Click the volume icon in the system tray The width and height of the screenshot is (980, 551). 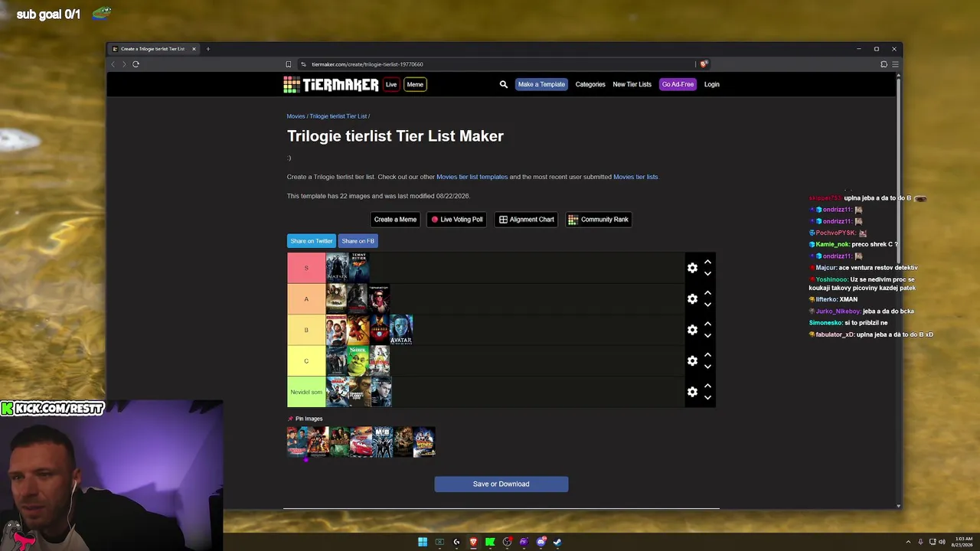coord(942,543)
